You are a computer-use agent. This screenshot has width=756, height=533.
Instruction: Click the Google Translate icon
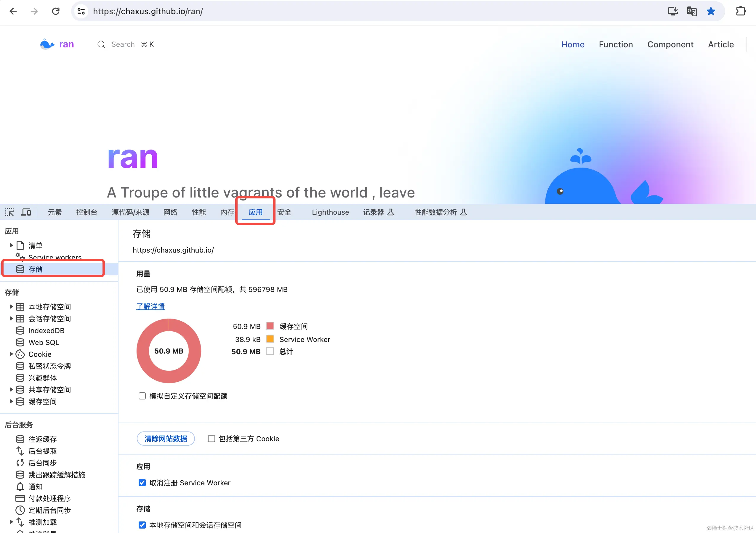click(x=691, y=11)
